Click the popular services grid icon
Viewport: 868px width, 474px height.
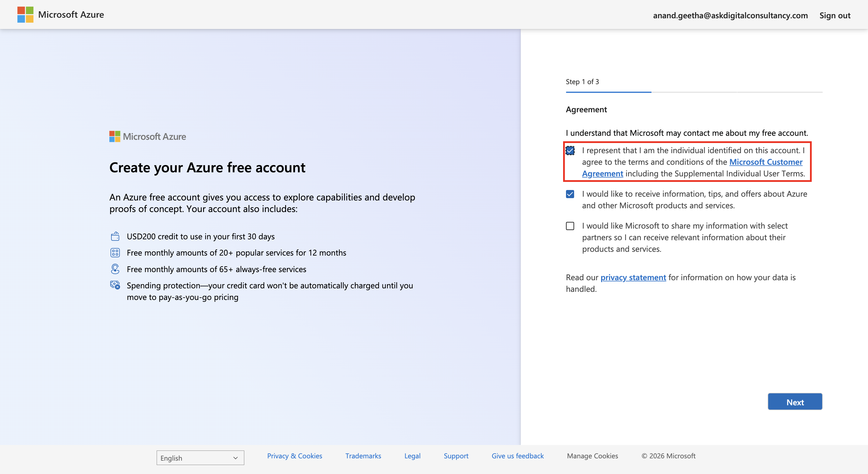[x=115, y=253]
